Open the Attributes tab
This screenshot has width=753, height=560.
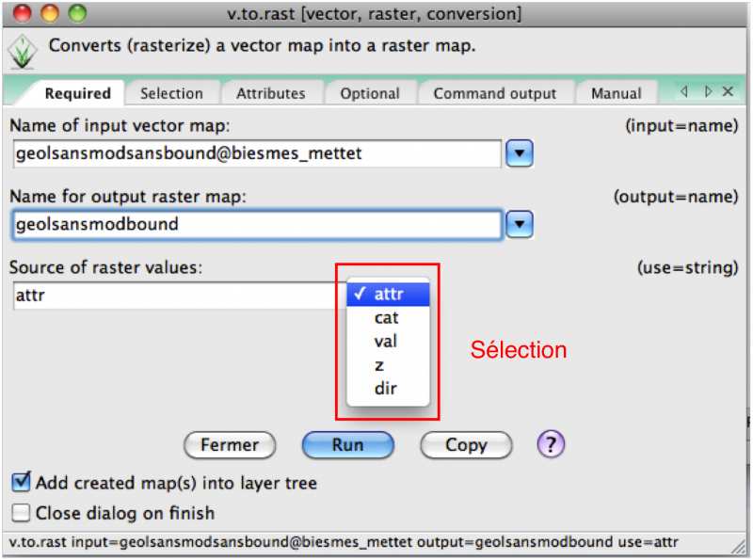pos(270,93)
